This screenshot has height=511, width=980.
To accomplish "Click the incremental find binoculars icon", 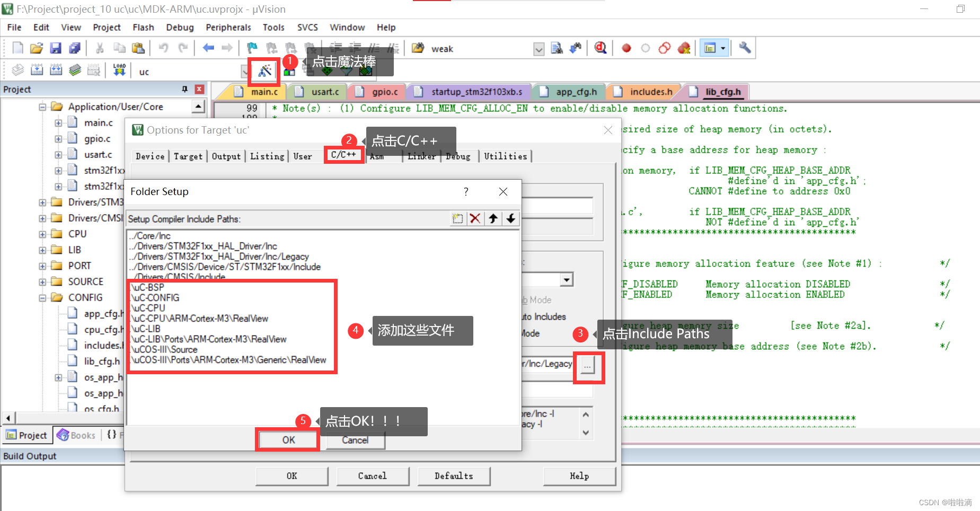I will [576, 48].
